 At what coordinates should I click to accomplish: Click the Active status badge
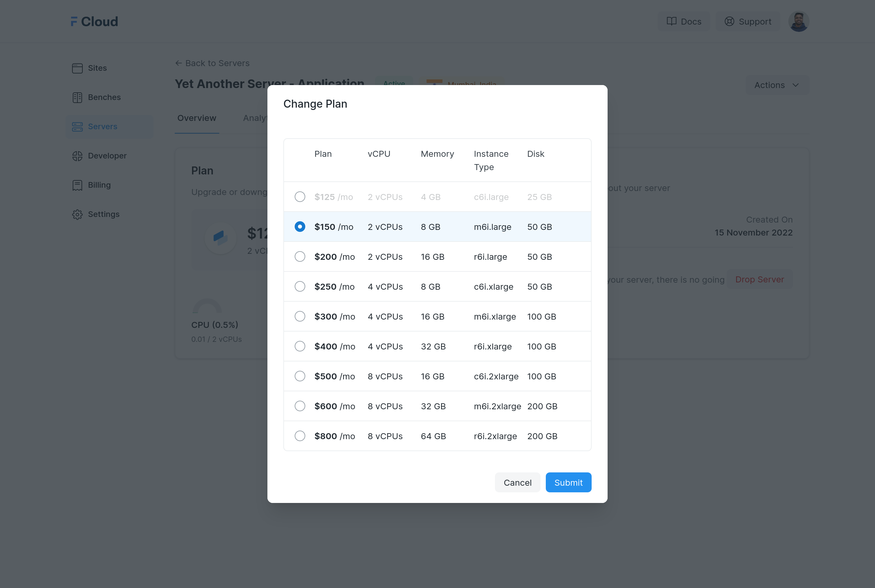click(394, 82)
